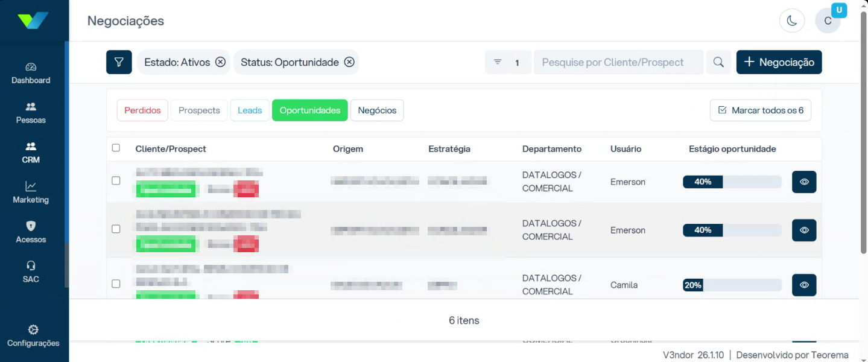Viewport: 868px width, 362px height.
Task: Open the Dashboard section
Action: click(x=31, y=73)
